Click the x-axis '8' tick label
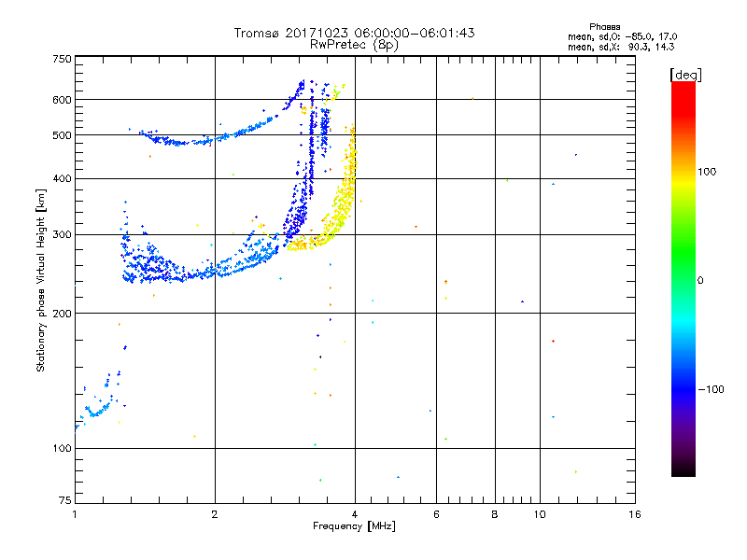Viewport: 747px width, 560px height. point(495,514)
